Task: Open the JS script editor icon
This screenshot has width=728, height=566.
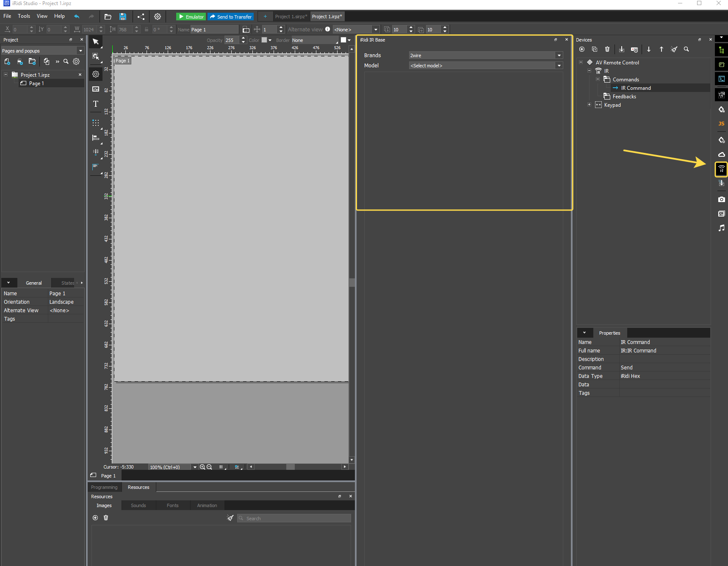Action: [721, 124]
